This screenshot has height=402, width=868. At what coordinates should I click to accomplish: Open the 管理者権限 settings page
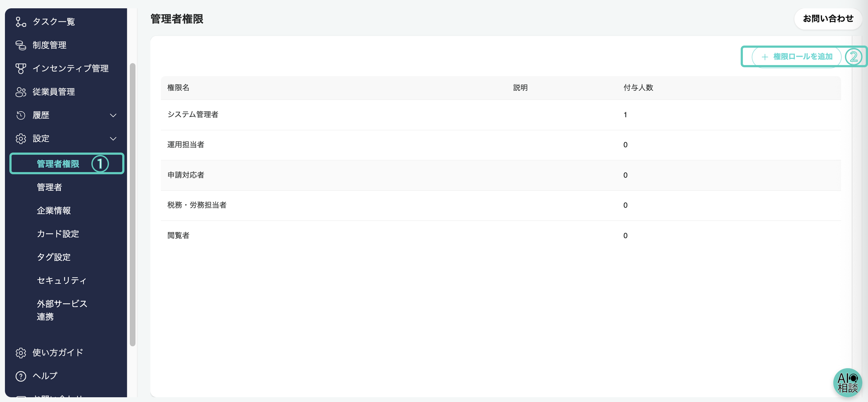tap(58, 164)
